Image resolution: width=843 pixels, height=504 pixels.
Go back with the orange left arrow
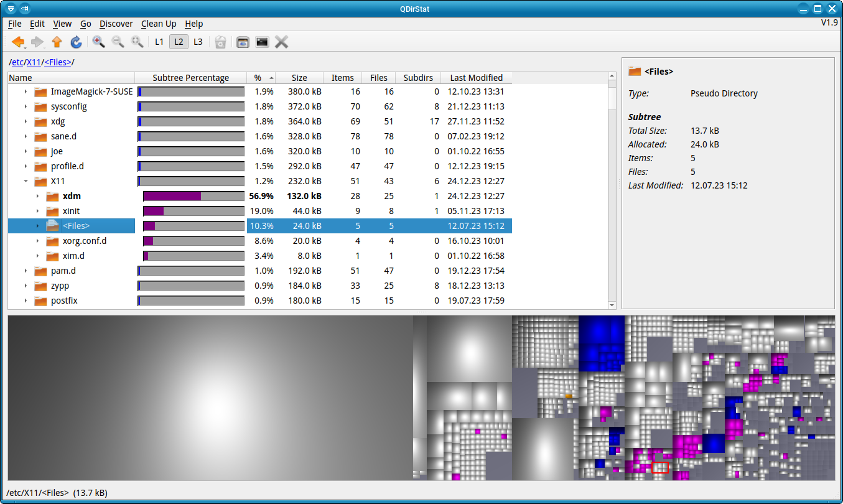click(x=18, y=42)
